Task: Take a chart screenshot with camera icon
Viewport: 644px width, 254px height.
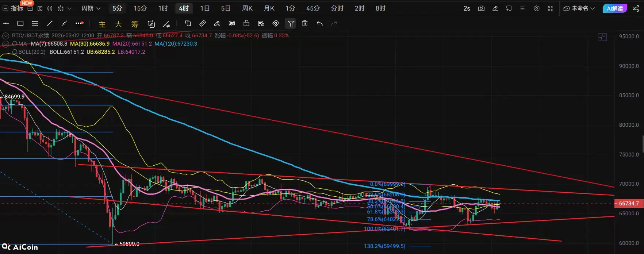Action: (x=481, y=8)
